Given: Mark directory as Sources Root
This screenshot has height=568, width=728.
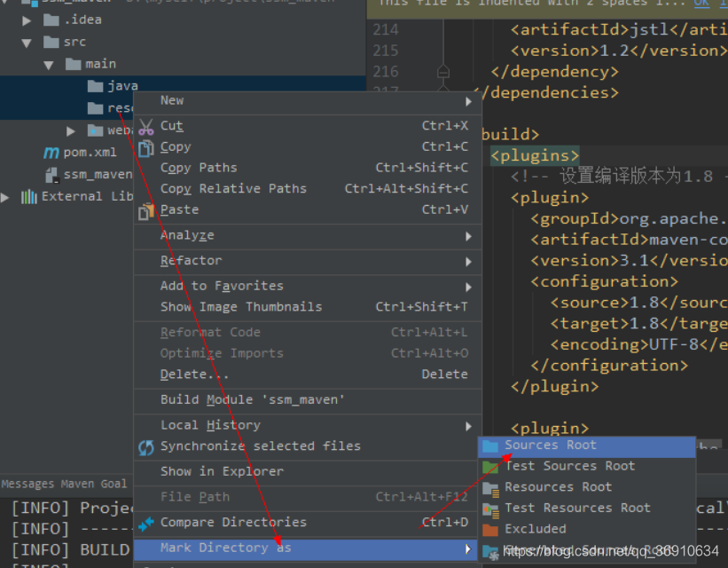Looking at the screenshot, I should [587, 446].
